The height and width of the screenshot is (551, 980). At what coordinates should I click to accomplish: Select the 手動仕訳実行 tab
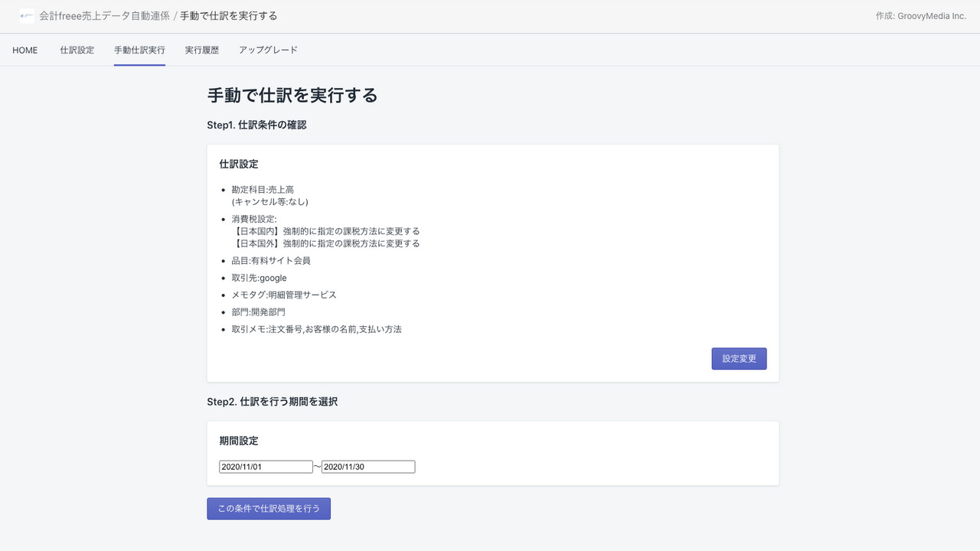coord(139,50)
